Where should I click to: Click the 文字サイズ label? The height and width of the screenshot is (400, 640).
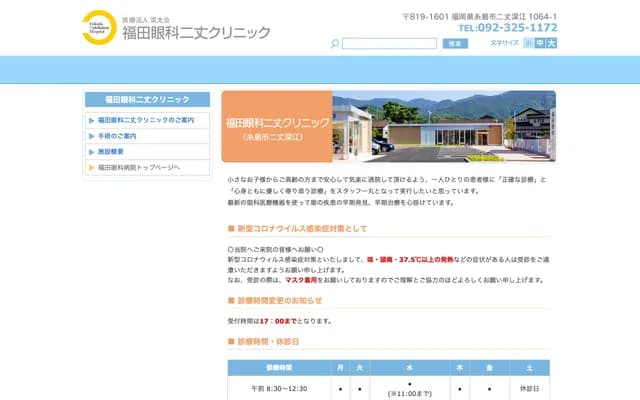[x=504, y=43]
